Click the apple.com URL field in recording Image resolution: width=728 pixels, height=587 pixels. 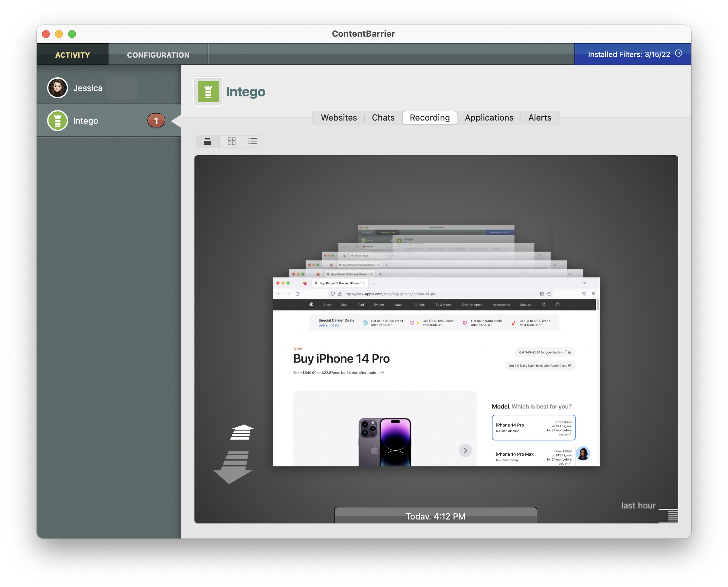click(441, 294)
